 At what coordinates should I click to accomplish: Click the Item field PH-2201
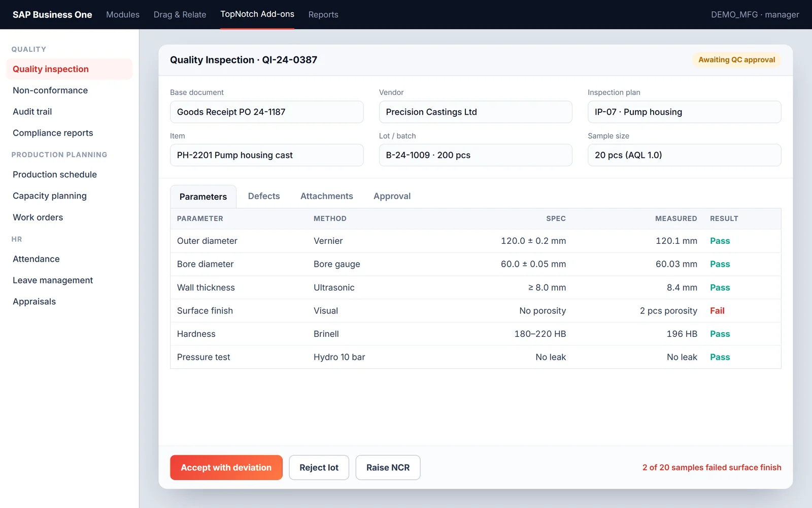266,155
